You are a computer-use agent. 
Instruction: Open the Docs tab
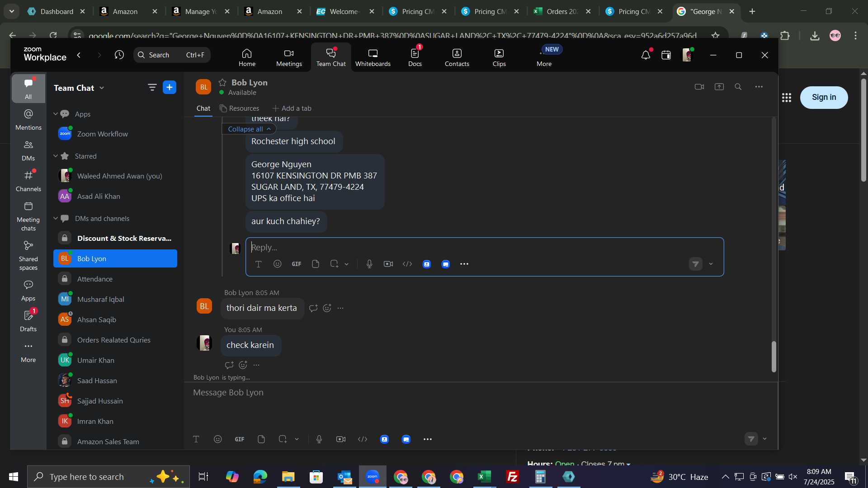415,57
